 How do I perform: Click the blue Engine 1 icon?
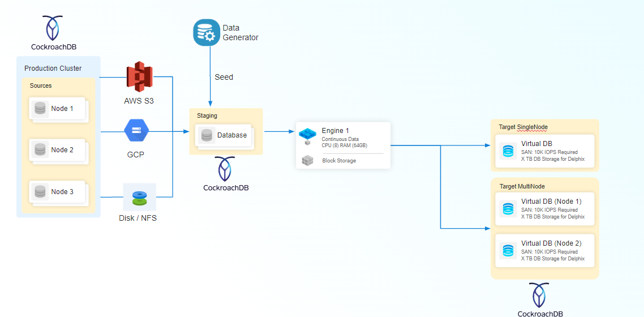pos(307,135)
